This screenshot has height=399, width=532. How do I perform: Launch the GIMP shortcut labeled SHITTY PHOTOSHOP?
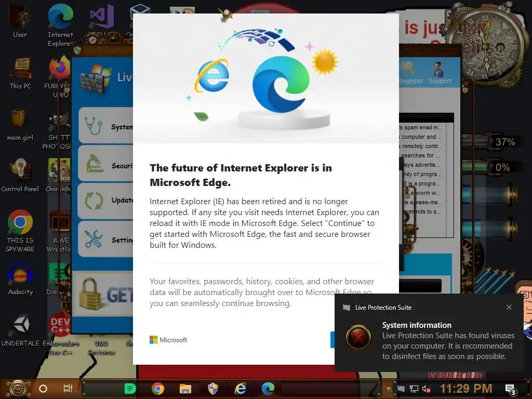(58, 131)
